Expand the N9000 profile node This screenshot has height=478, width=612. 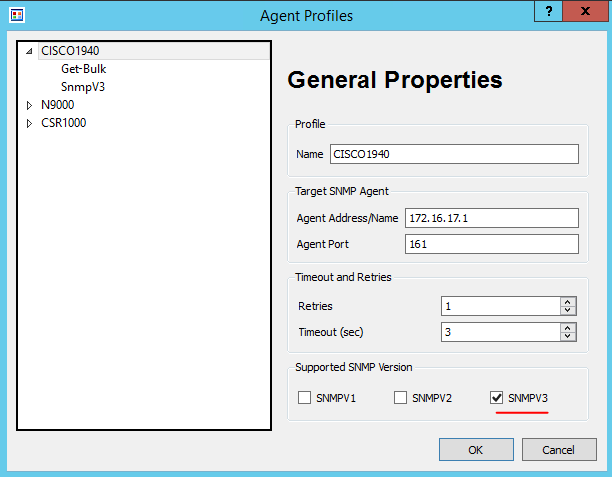coord(29,105)
